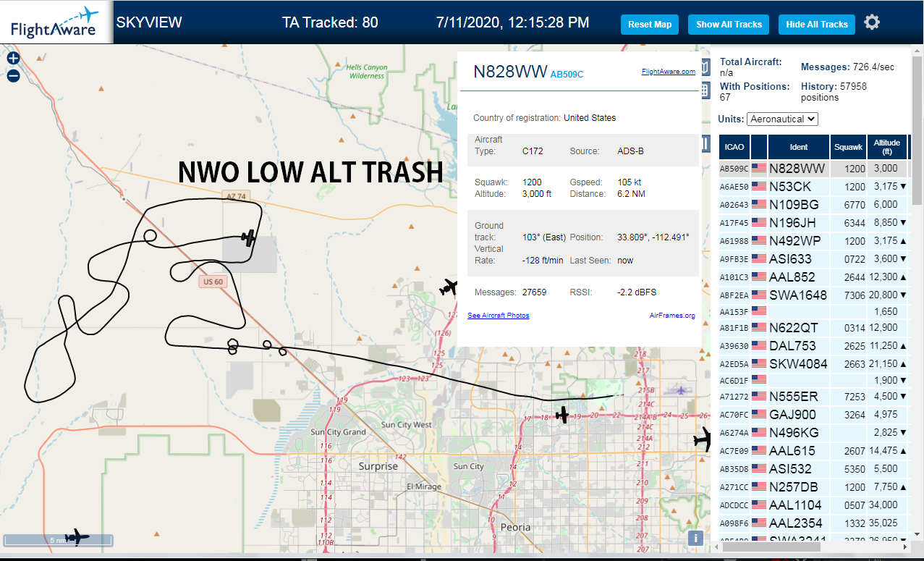
Task: Click the purple airport marker on the map
Action: click(680, 390)
